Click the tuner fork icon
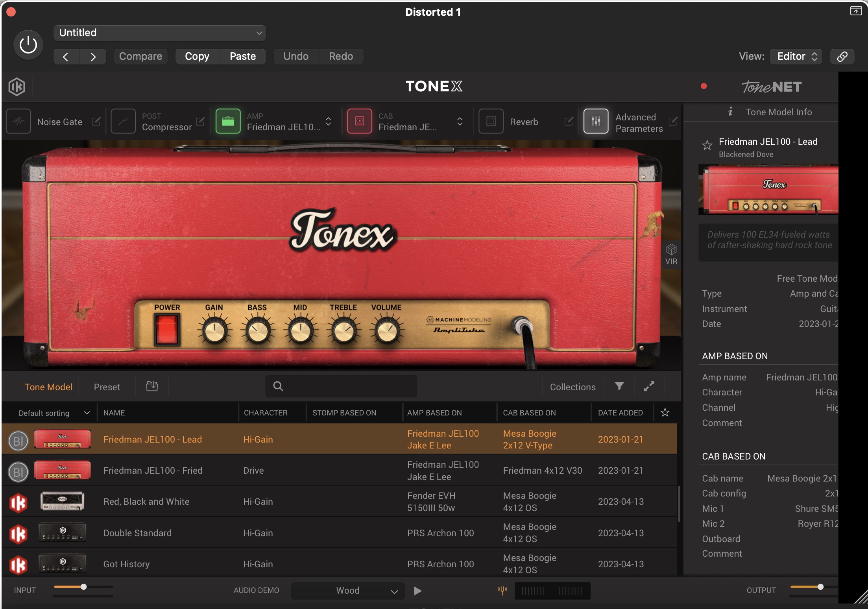 click(x=502, y=591)
